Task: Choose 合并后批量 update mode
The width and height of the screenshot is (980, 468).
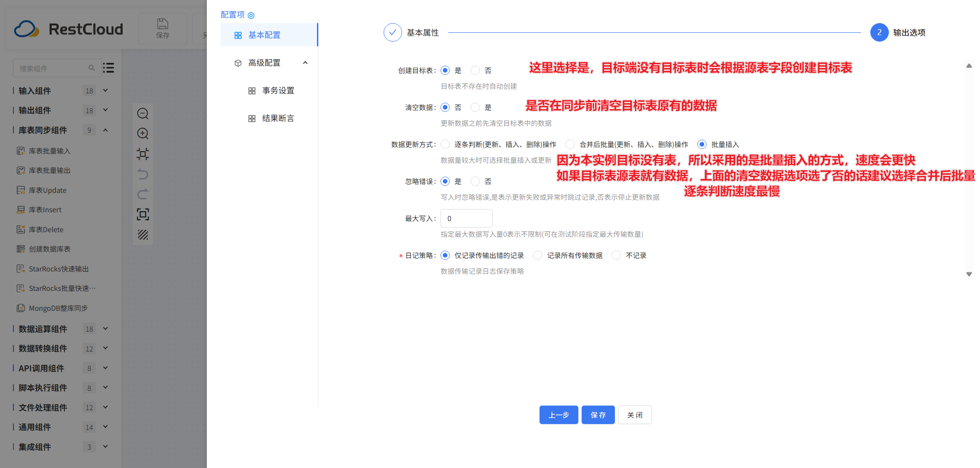Action: click(570, 144)
